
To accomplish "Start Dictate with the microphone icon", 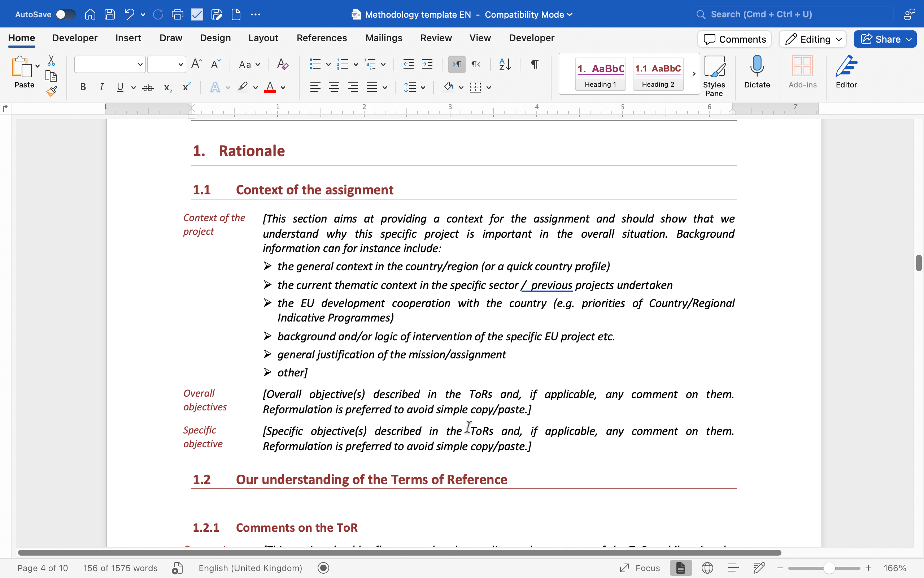I will [x=757, y=72].
